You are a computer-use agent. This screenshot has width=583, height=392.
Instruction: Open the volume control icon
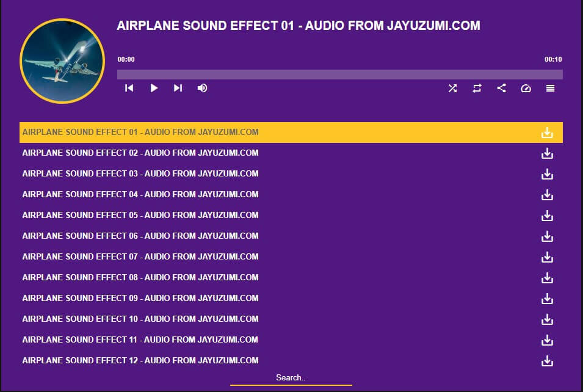pyautogui.click(x=202, y=88)
